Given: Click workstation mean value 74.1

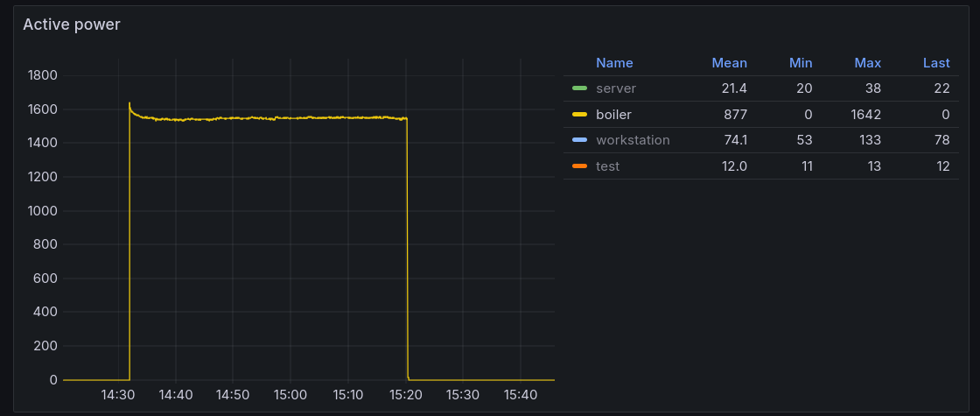Looking at the screenshot, I should (x=729, y=140).
